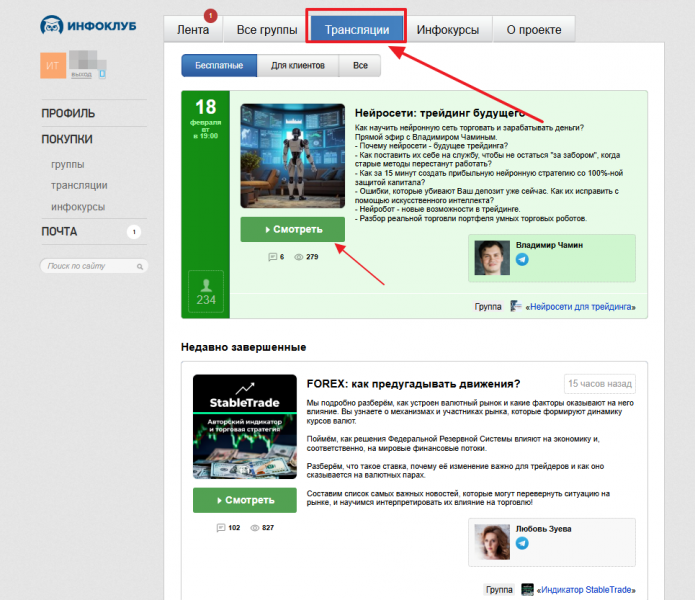This screenshot has height=600, width=695.
Task: Click group icon beside Индикатор StableTrade
Action: pos(527,589)
